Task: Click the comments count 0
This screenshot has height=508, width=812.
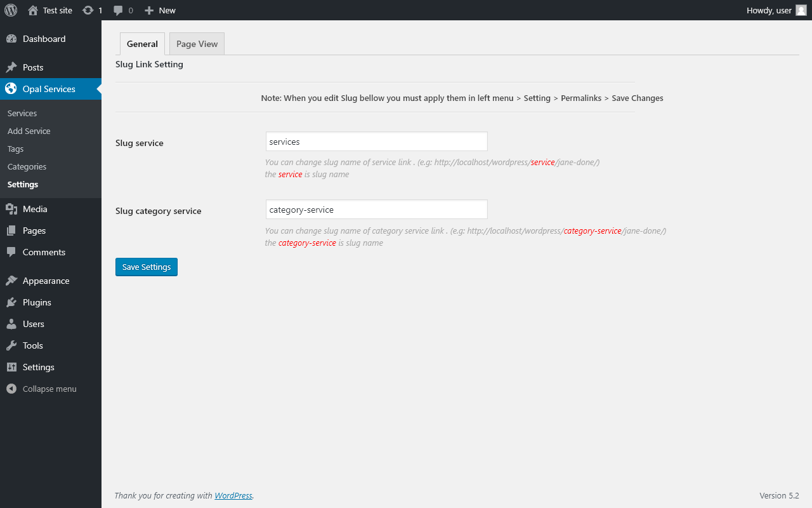Action: coord(131,10)
